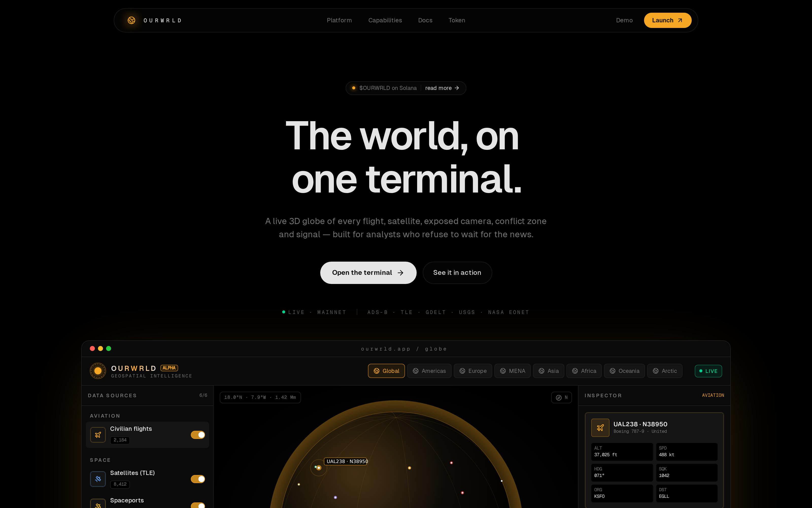Click the green LIVE status dot in ticker
The image size is (812, 508).
point(283,312)
